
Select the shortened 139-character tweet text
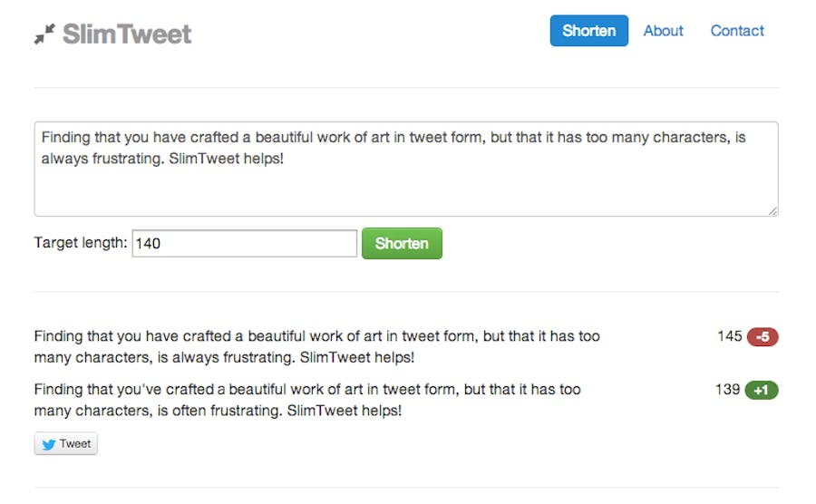tap(307, 400)
